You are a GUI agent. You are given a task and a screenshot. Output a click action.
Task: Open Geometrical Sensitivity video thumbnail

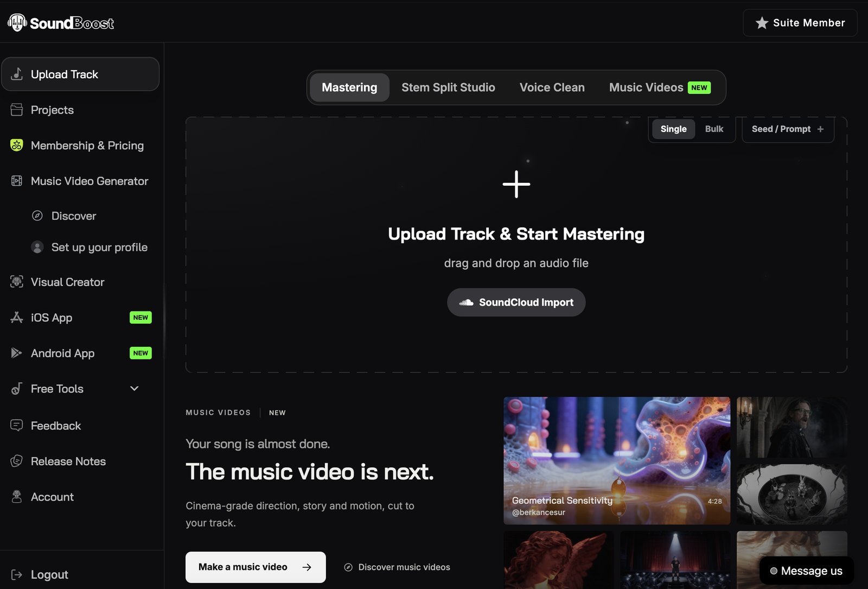click(x=617, y=460)
